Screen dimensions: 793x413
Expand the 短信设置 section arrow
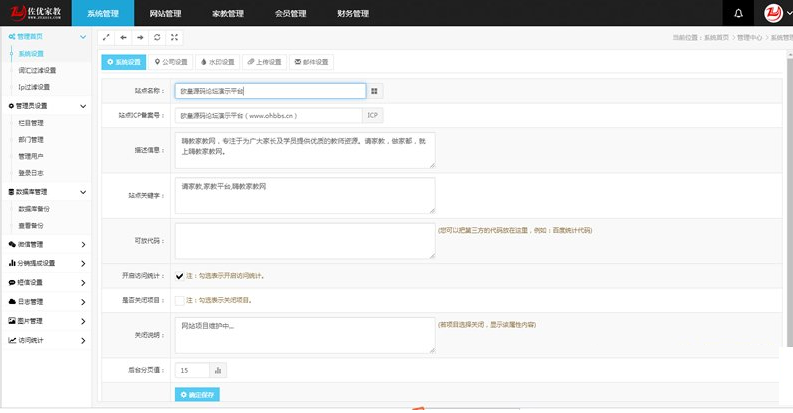83,283
